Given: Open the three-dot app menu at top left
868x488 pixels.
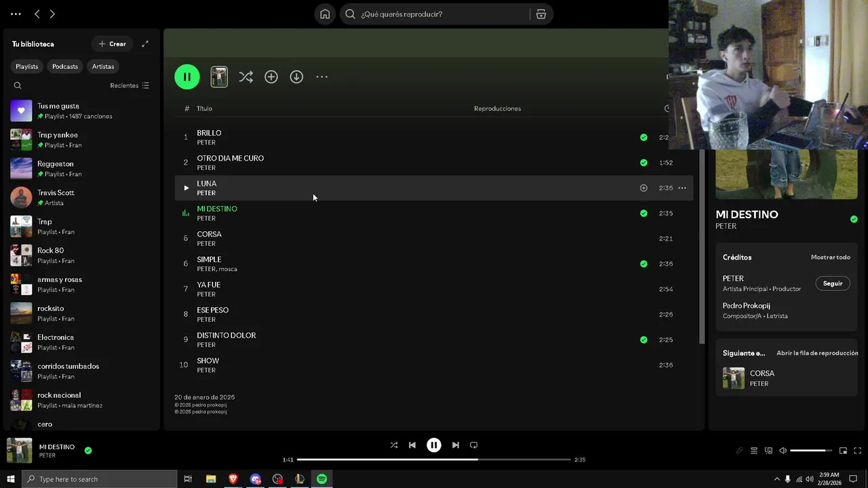Looking at the screenshot, I should coord(16,14).
